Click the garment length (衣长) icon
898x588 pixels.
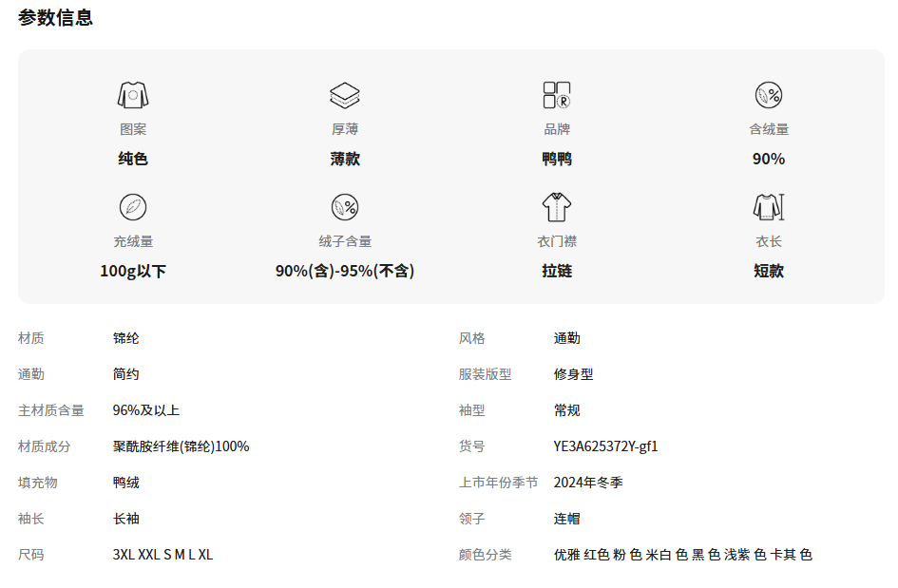pyautogui.click(x=769, y=207)
